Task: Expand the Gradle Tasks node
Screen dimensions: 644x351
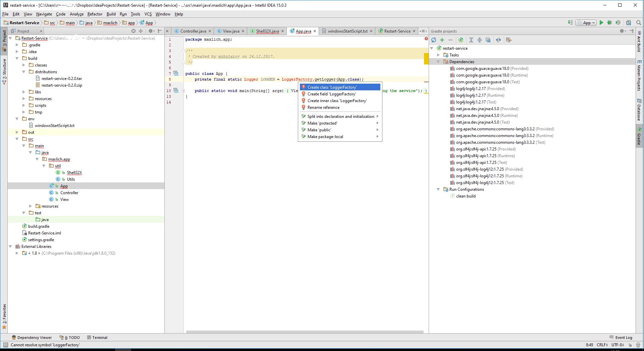Action: coord(438,55)
